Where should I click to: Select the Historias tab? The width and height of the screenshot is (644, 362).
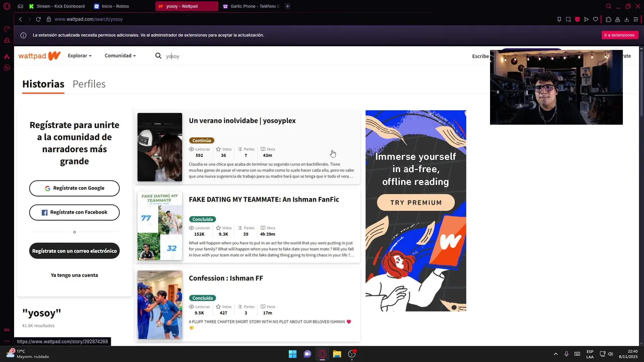pyautogui.click(x=43, y=84)
